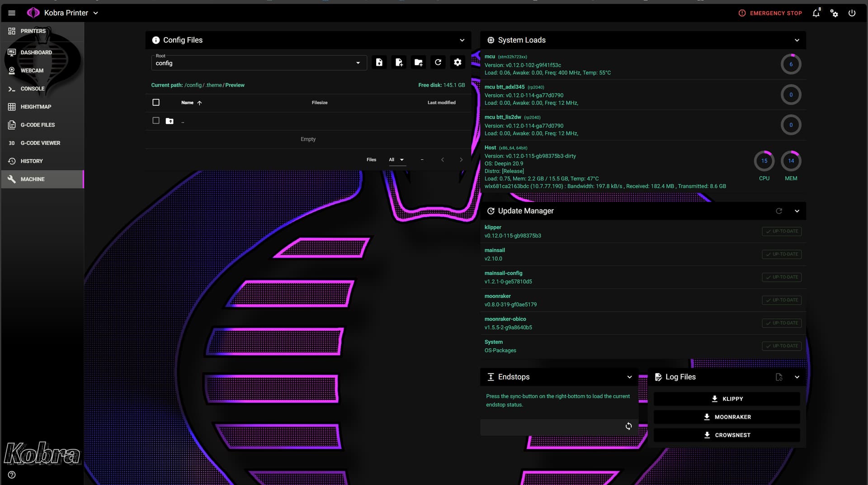Collapse the Log Files panel
This screenshot has height=485, width=868.
pos(797,377)
